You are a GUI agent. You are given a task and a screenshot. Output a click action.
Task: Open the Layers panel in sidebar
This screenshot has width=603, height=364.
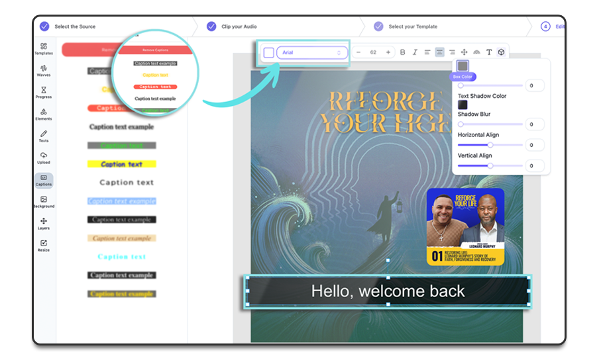(44, 223)
